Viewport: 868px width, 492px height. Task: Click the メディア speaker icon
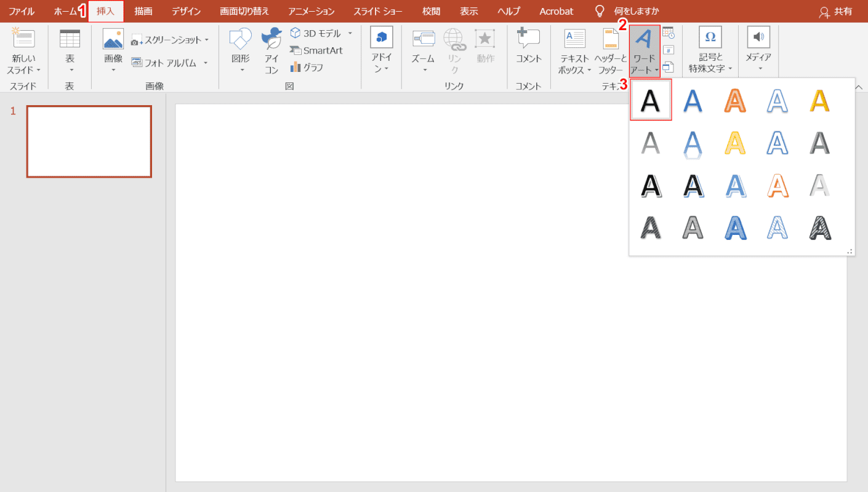758,37
